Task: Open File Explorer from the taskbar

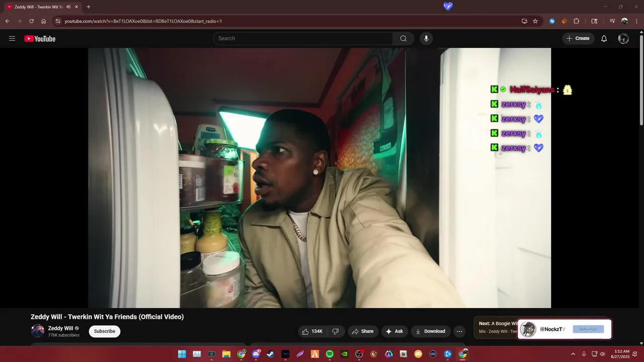Action: click(x=226, y=354)
